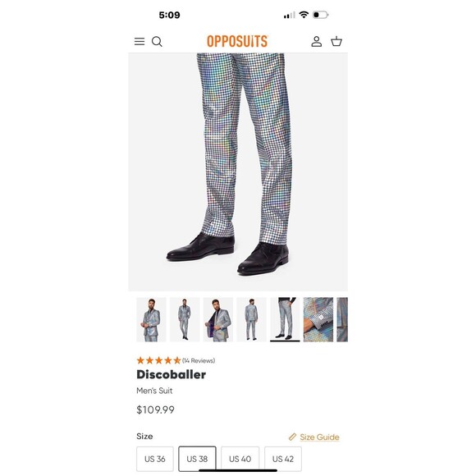Open the 14 Reviews link

(199, 360)
